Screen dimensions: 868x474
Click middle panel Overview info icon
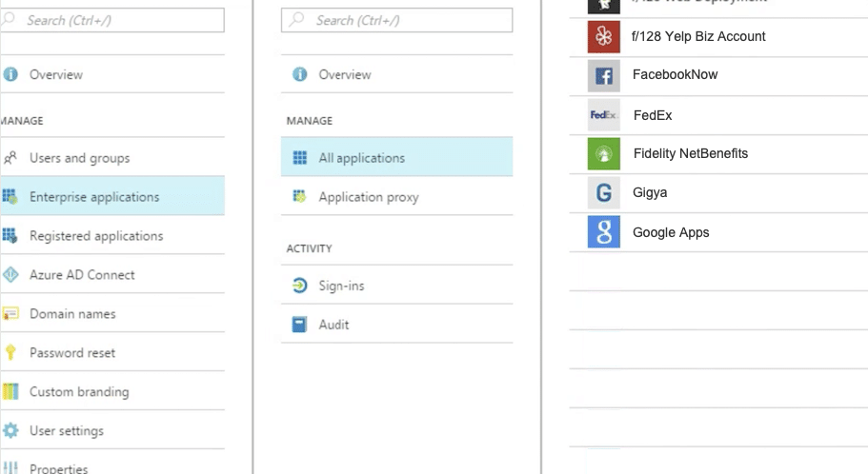coord(299,74)
